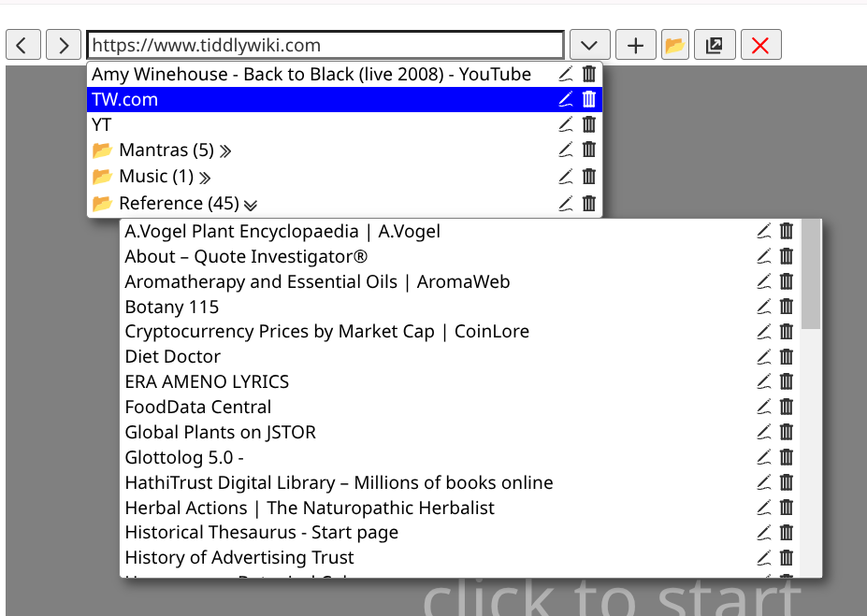Select the TW.com bookmark entry
Screen dimensions: 867x616
point(125,99)
